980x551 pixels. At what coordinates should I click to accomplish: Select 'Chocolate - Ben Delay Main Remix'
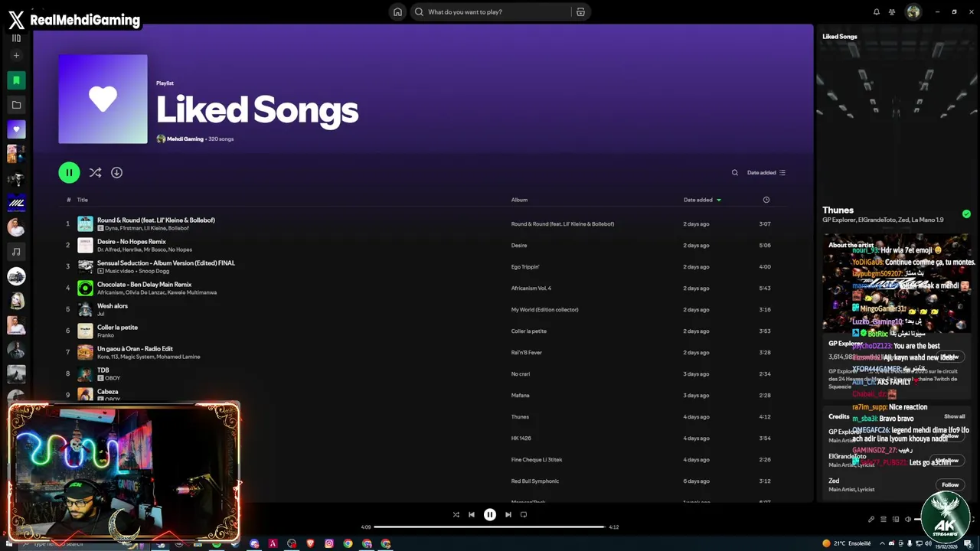[145, 285]
